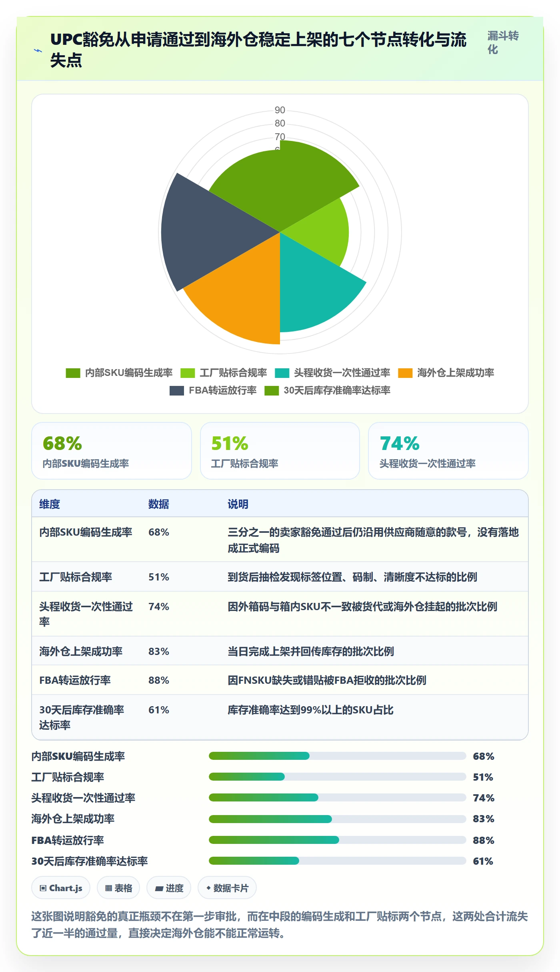Toggle legend item 30天后库存准确率达标率
560x972 pixels.
pos(327,390)
